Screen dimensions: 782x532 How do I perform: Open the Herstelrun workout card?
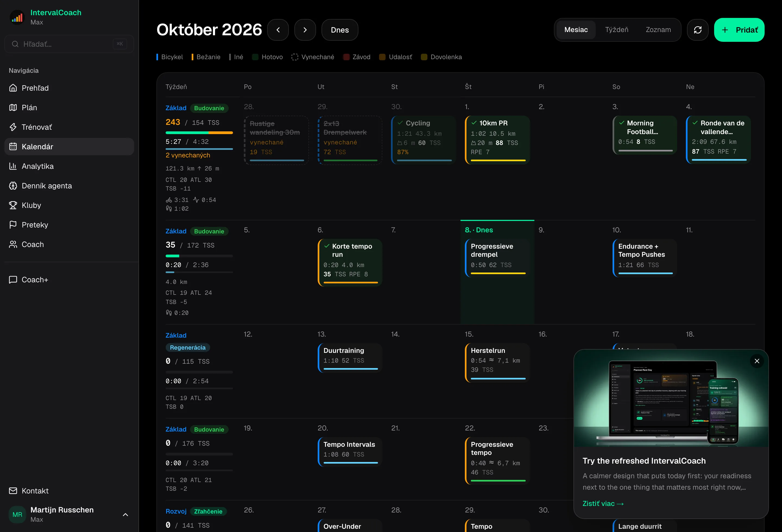tap(497, 363)
